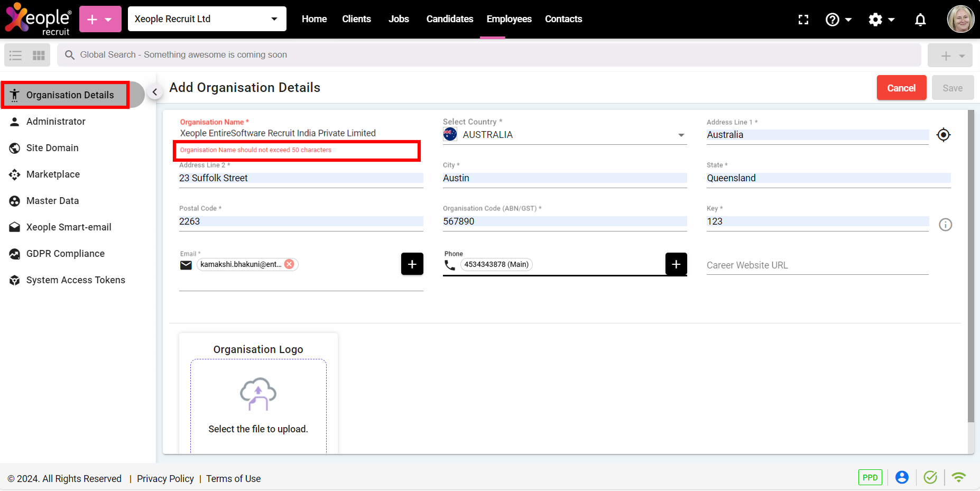
Task: Open Administrator settings section
Action: [56, 122]
